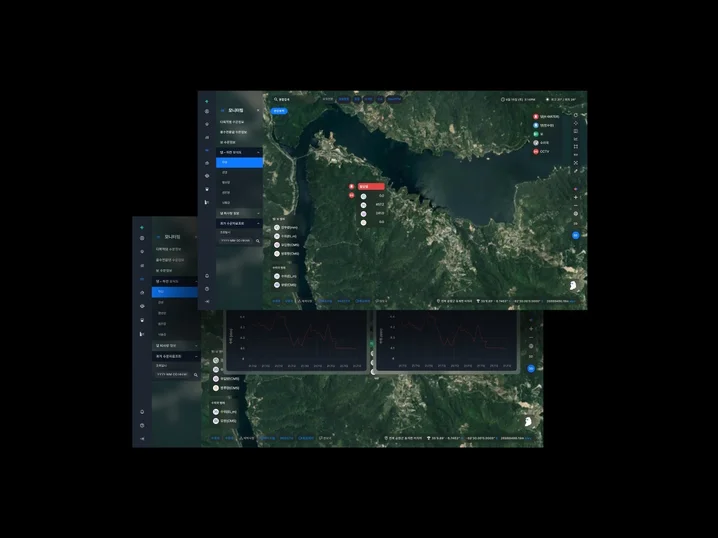
Task: Click the logout icon at the sidebar bottom
Action: click(x=207, y=301)
